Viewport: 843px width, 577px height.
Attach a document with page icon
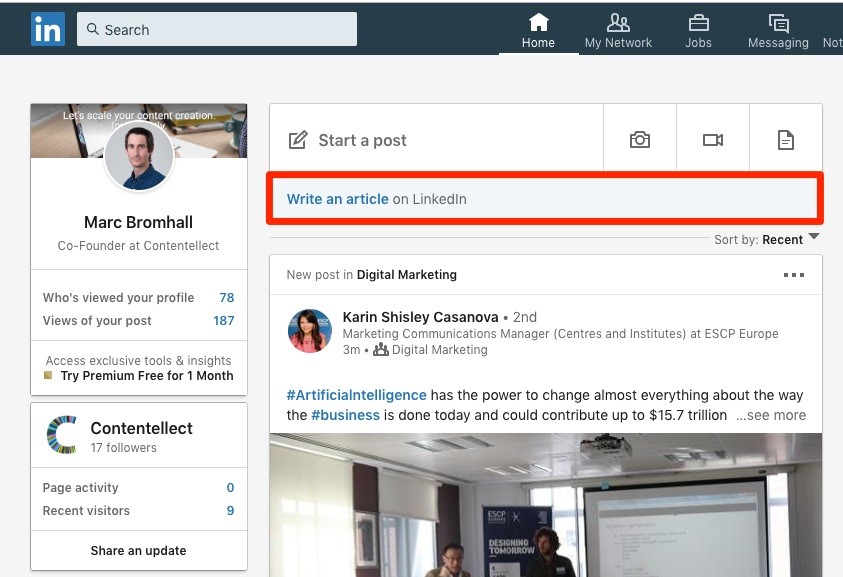(x=785, y=140)
